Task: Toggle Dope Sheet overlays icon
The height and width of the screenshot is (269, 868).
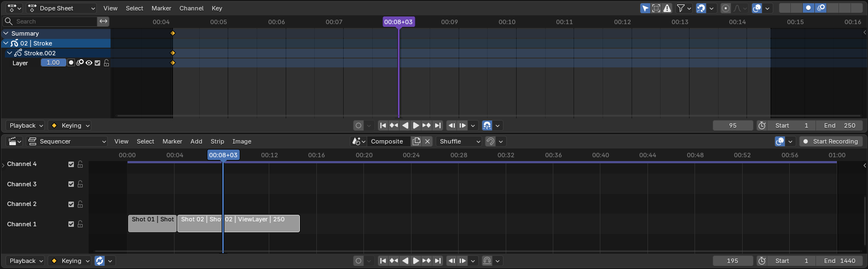Action: [757, 8]
